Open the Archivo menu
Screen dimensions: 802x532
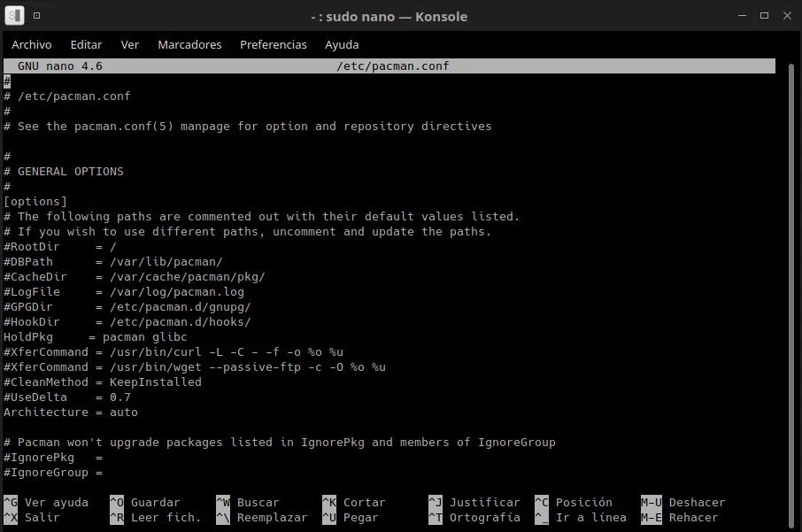(32, 44)
